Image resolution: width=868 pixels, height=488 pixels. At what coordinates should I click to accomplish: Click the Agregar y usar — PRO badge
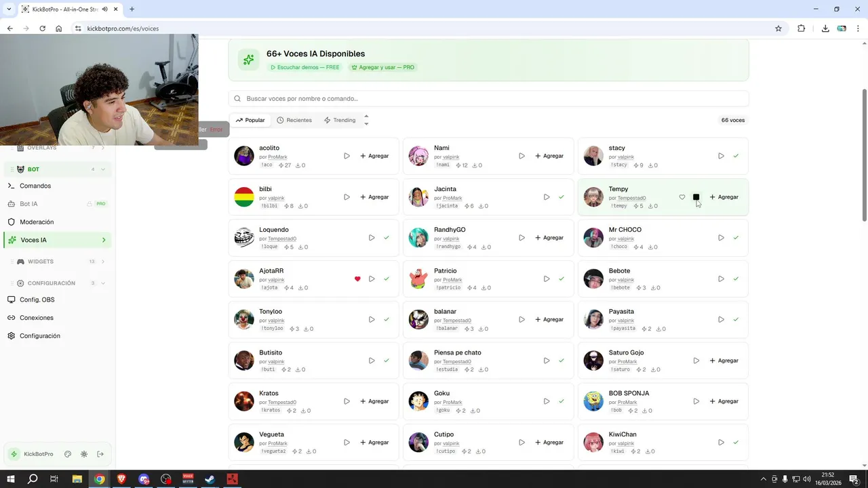coord(382,68)
